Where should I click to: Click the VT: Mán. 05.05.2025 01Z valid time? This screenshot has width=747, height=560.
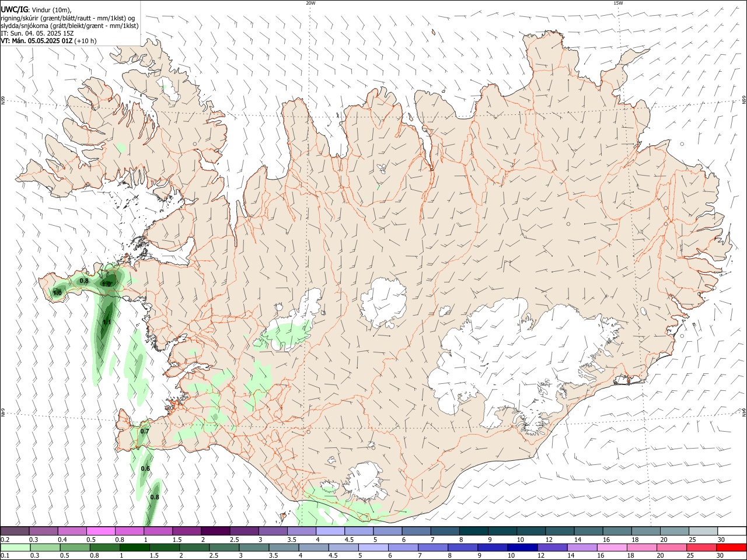click(37, 41)
